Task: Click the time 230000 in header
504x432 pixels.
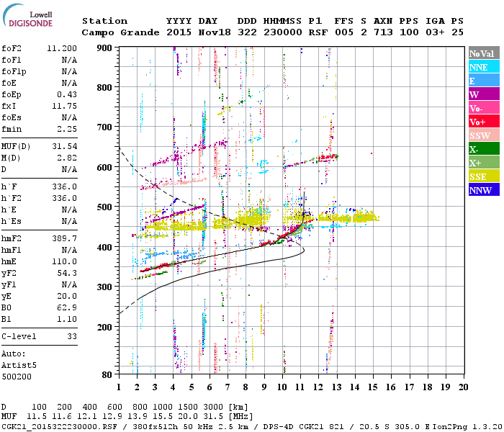Action: [x=282, y=32]
